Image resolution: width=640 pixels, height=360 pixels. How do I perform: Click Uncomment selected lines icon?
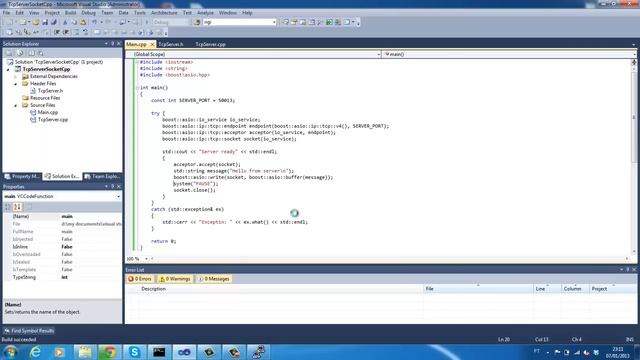tap(85, 32)
